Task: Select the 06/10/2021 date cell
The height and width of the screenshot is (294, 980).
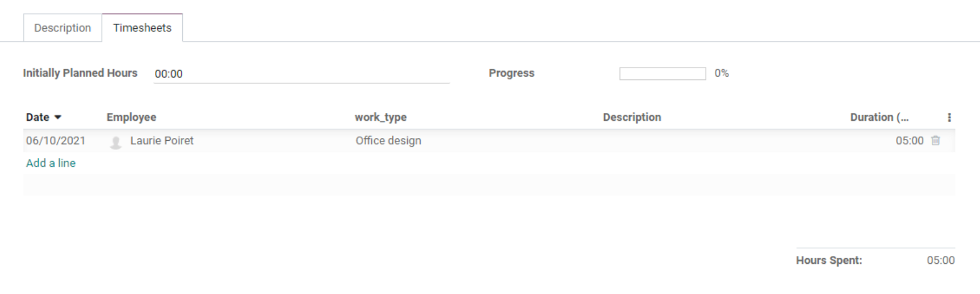Action: [x=56, y=141]
